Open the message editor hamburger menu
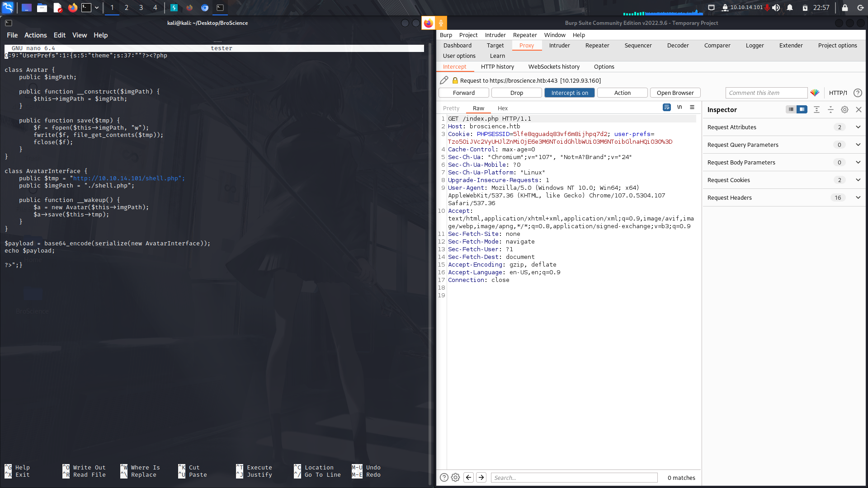The image size is (868, 488). coord(692,107)
